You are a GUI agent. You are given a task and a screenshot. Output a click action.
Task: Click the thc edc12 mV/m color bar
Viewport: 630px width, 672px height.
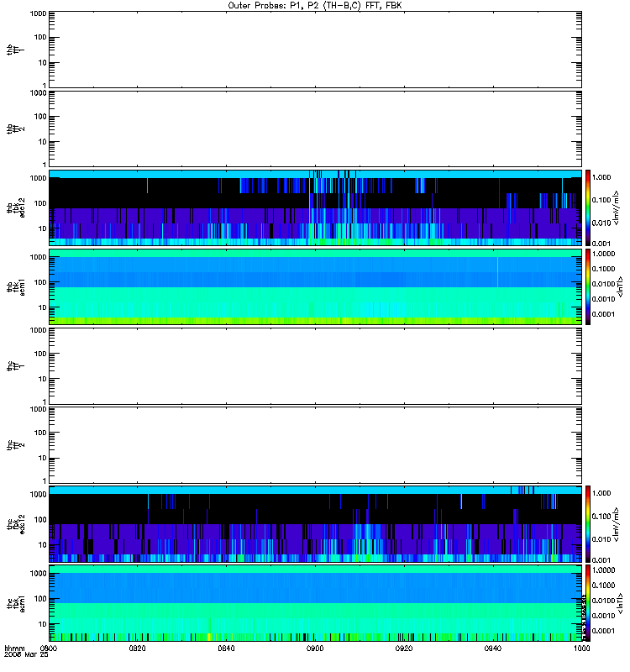click(x=588, y=524)
